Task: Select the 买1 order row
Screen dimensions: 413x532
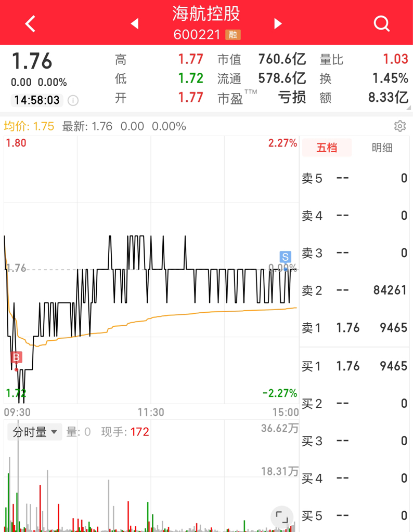Action: 354,366
